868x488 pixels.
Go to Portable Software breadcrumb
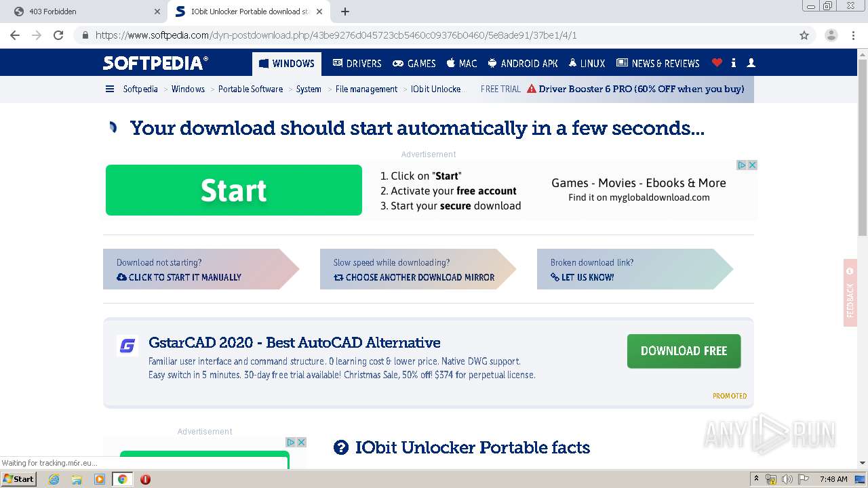[x=250, y=89]
